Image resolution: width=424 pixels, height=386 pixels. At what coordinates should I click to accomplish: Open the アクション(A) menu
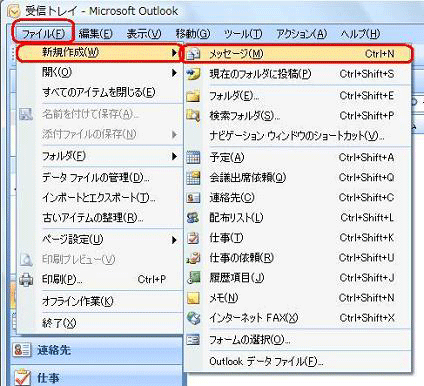302,34
